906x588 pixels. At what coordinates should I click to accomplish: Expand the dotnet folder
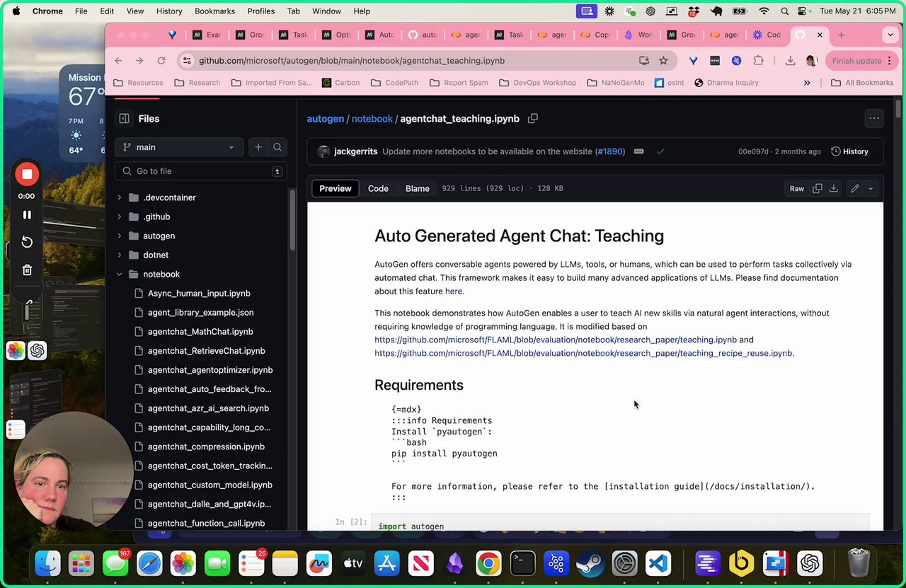pos(119,255)
